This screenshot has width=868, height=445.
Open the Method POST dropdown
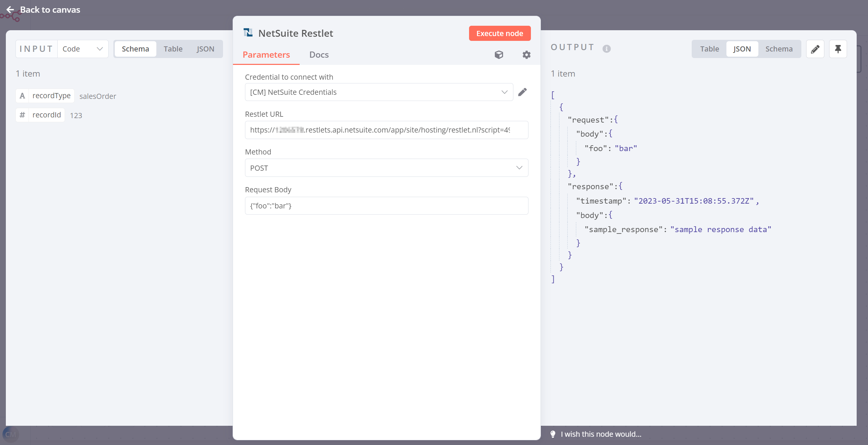point(387,168)
